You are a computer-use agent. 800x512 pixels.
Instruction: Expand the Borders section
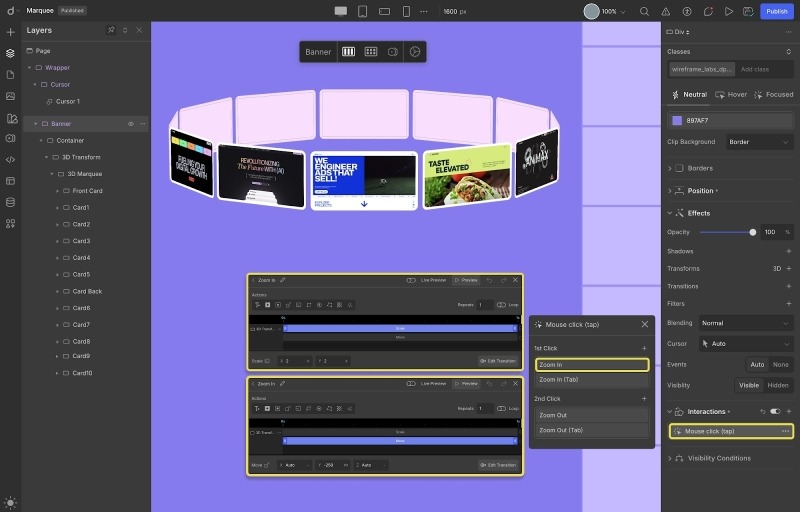[x=670, y=168]
